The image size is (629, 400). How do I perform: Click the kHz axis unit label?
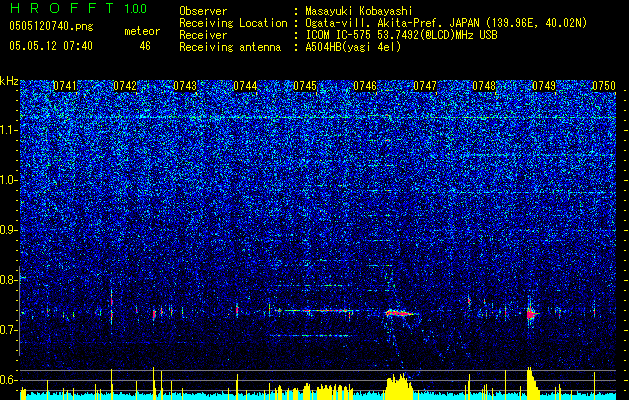click(9, 81)
